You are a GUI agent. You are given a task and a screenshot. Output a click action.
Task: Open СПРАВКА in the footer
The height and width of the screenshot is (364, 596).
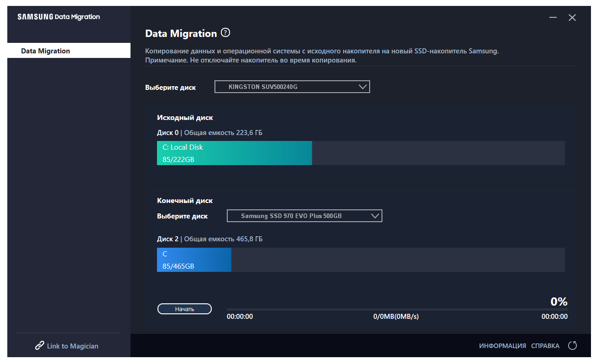[545, 346]
